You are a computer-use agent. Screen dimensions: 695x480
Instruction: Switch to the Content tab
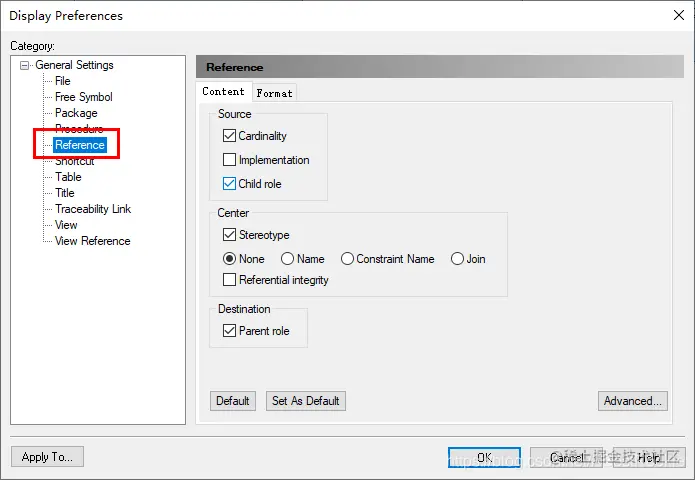coord(224,92)
